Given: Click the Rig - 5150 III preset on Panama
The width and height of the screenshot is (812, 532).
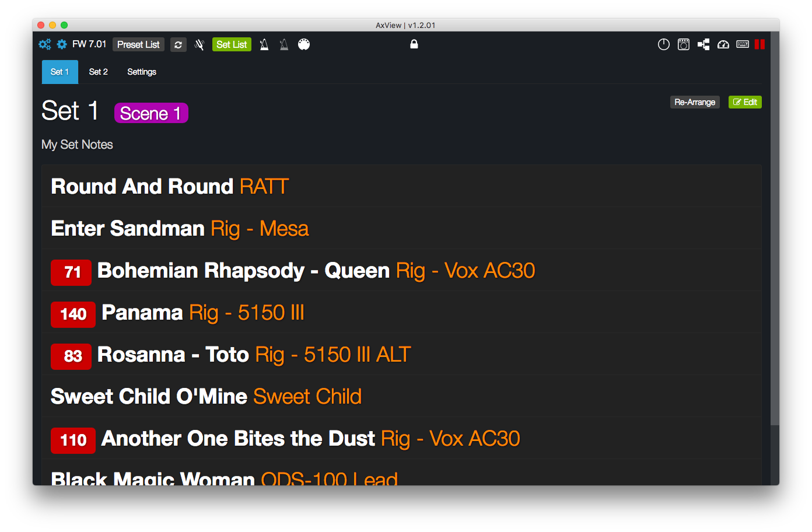Looking at the screenshot, I should tap(247, 313).
